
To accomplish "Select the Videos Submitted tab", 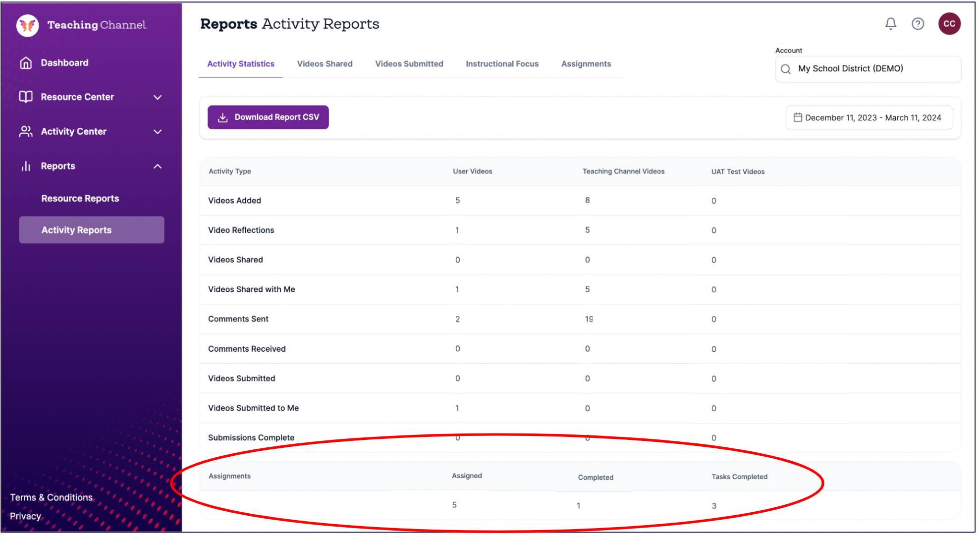I will pos(409,63).
